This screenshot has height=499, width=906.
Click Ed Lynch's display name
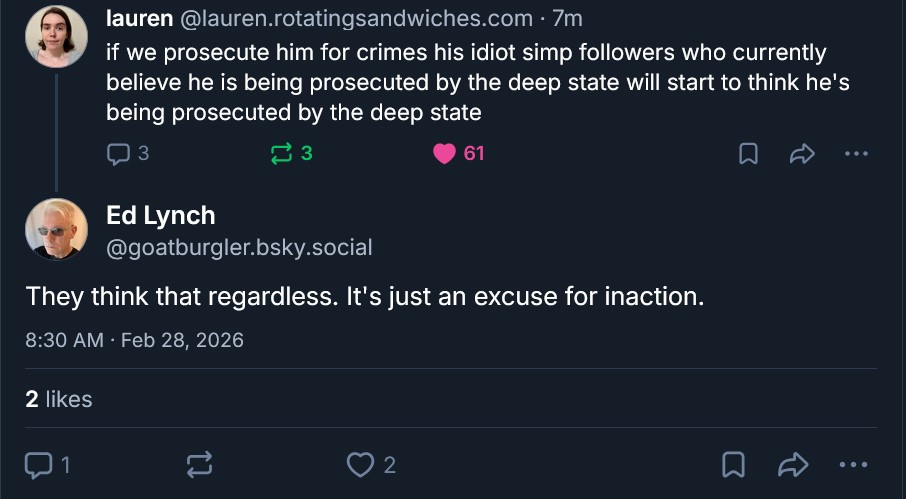click(160, 215)
